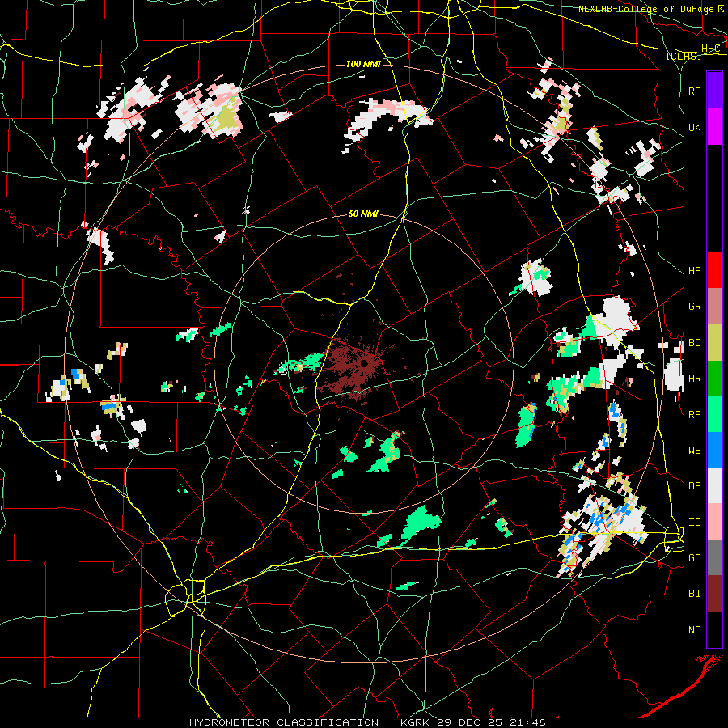Select the gray GC legend swatch
728x728 pixels.
(714, 557)
